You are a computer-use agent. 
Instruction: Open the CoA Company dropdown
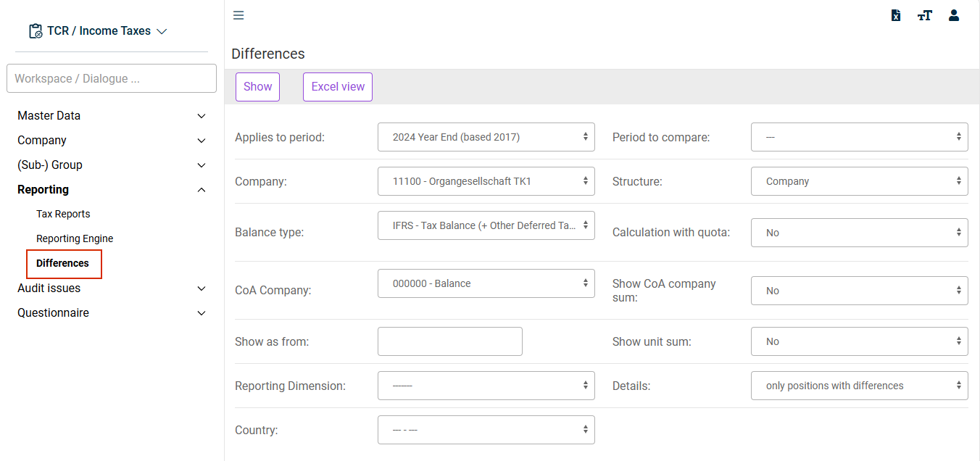tap(486, 283)
